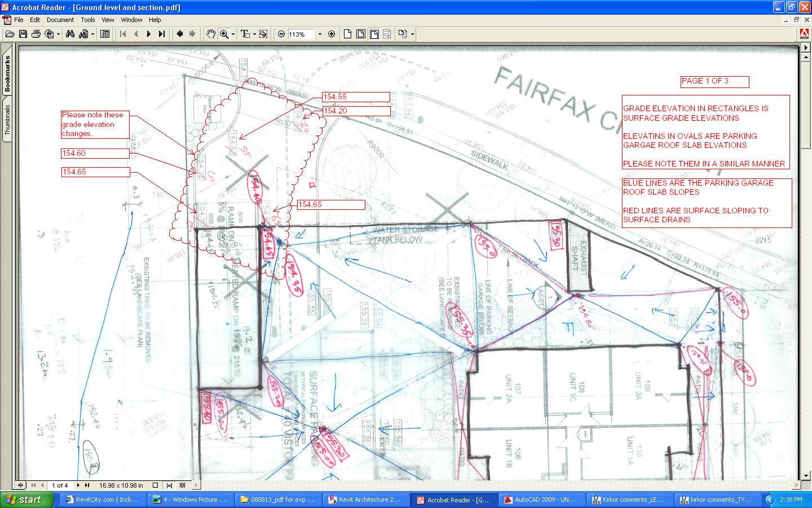Image resolution: width=812 pixels, height=508 pixels.
Task: Select Continuous page layout in status bar
Action: pos(169,485)
